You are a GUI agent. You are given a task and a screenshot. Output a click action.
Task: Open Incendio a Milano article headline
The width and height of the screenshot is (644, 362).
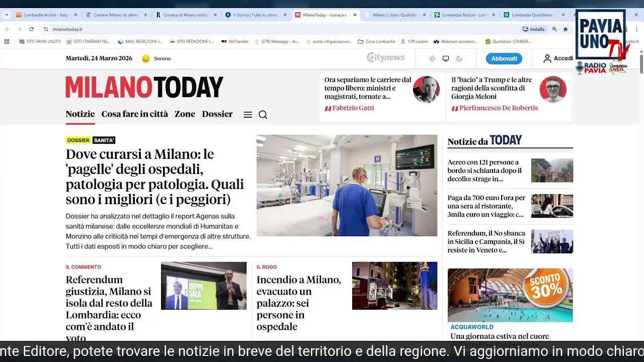point(299,303)
